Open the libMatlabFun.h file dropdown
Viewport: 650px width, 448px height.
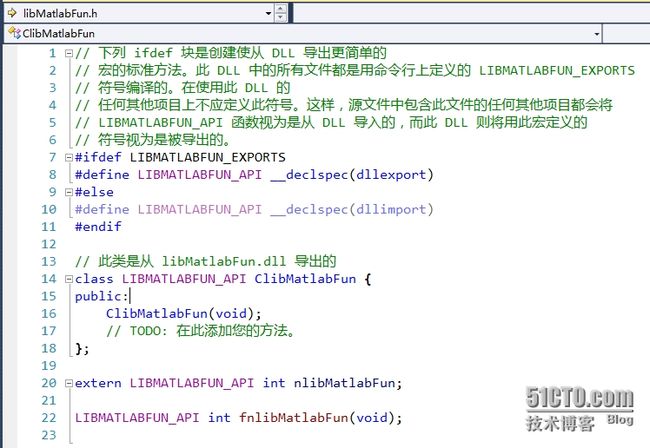click(x=266, y=13)
